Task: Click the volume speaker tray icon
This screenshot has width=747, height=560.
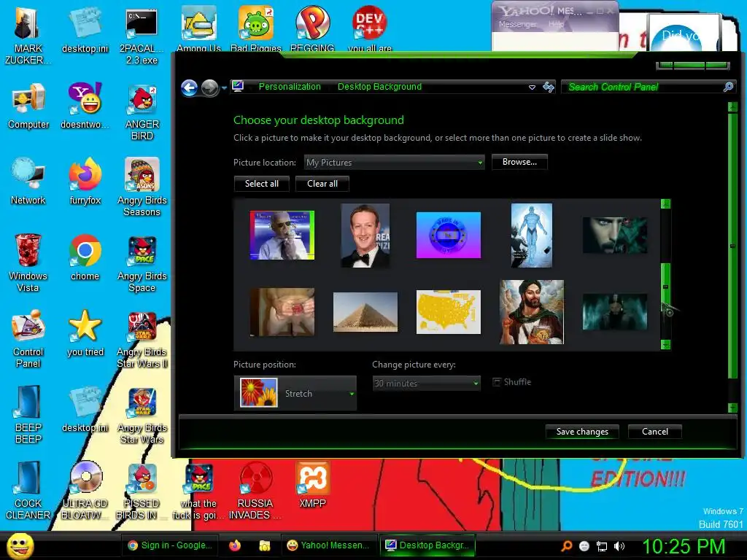Action: click(x=619, y=546)
